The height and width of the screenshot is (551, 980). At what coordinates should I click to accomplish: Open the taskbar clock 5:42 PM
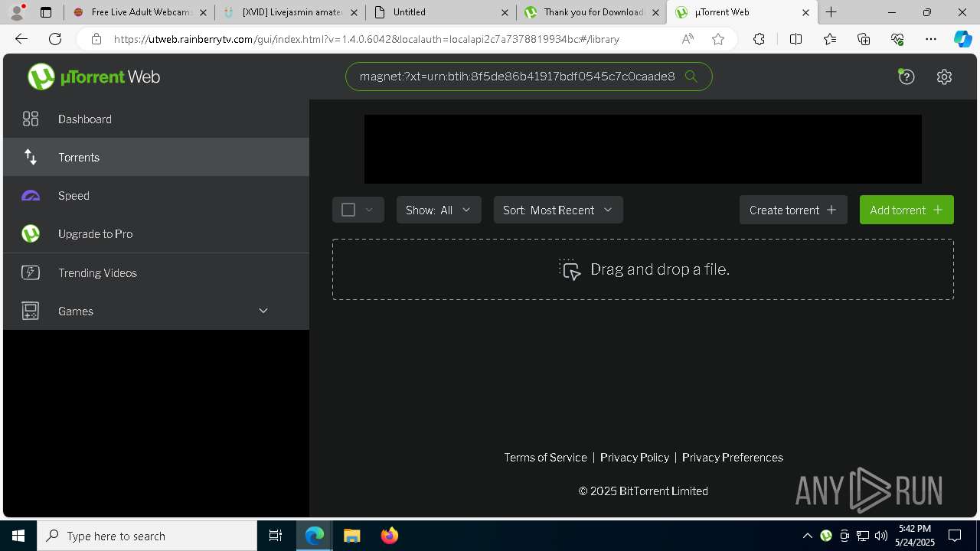pyautogui.click(x=915, y=535)
